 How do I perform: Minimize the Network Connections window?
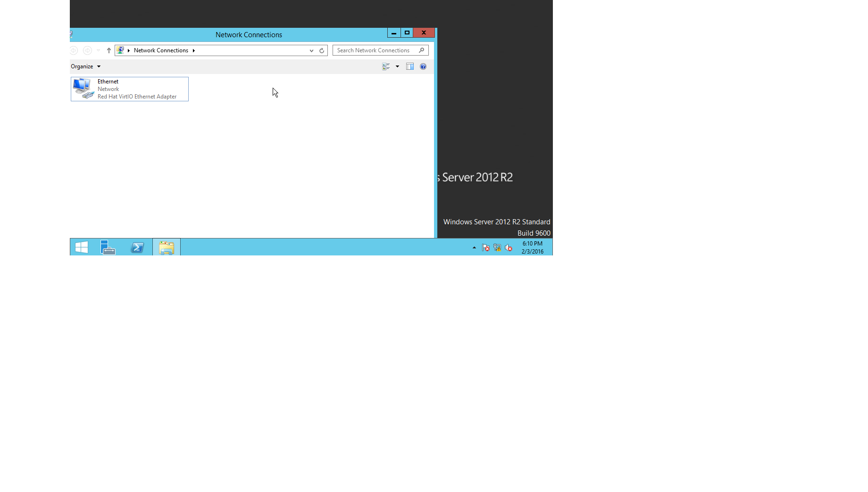pos(394,33)
